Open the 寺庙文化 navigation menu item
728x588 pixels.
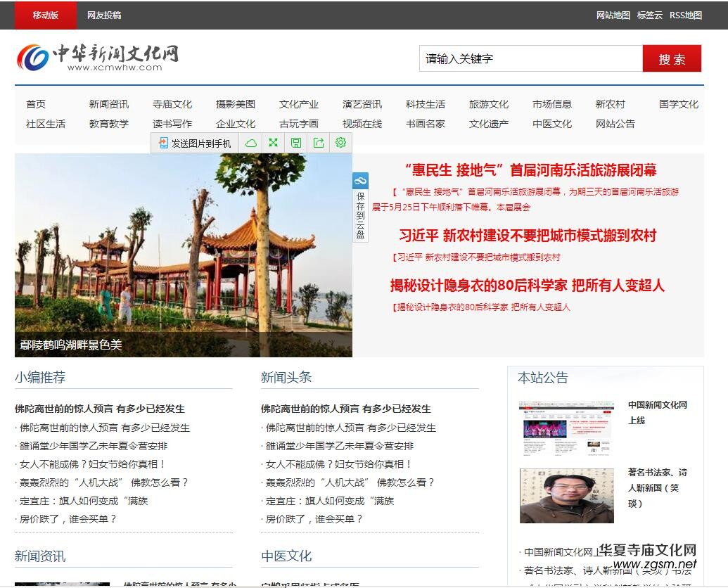tap(173, 103)
